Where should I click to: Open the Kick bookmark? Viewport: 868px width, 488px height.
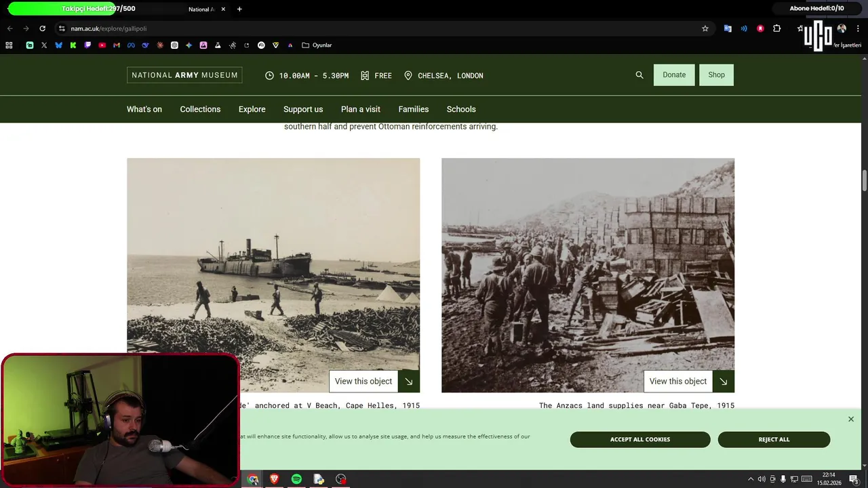[73, 45]
